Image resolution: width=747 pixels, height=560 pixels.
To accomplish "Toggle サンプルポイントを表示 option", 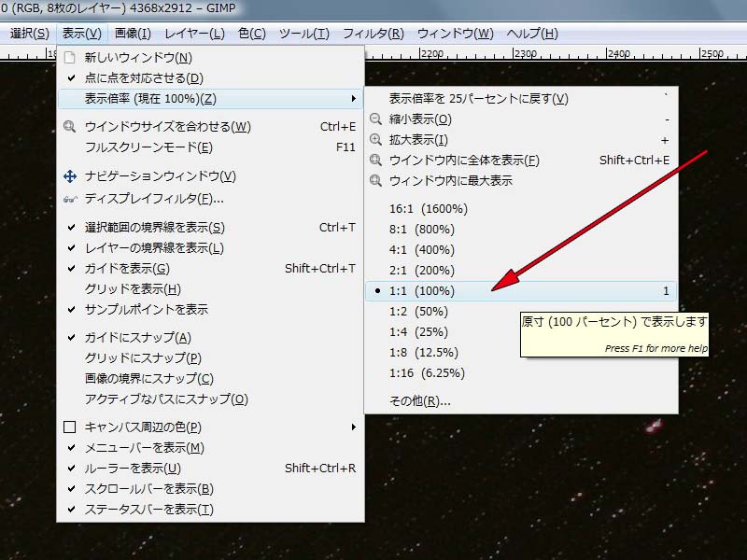I will coord(211,310).
